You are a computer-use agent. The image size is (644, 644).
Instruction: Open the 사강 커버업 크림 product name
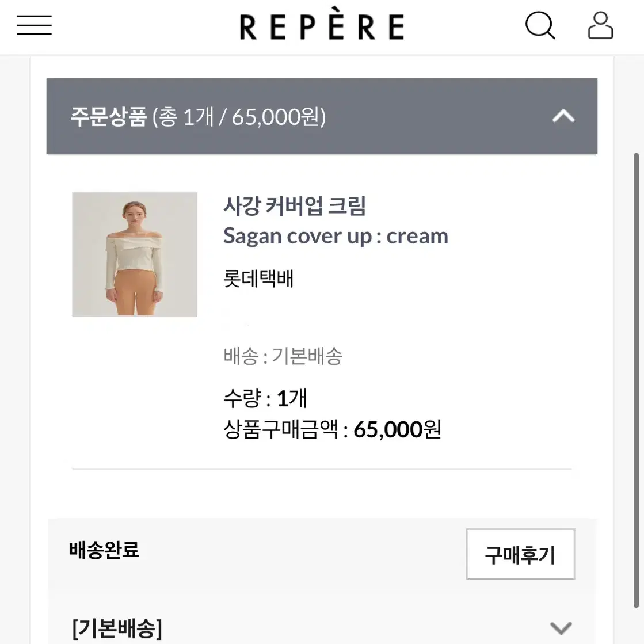(x=295, y=205)
